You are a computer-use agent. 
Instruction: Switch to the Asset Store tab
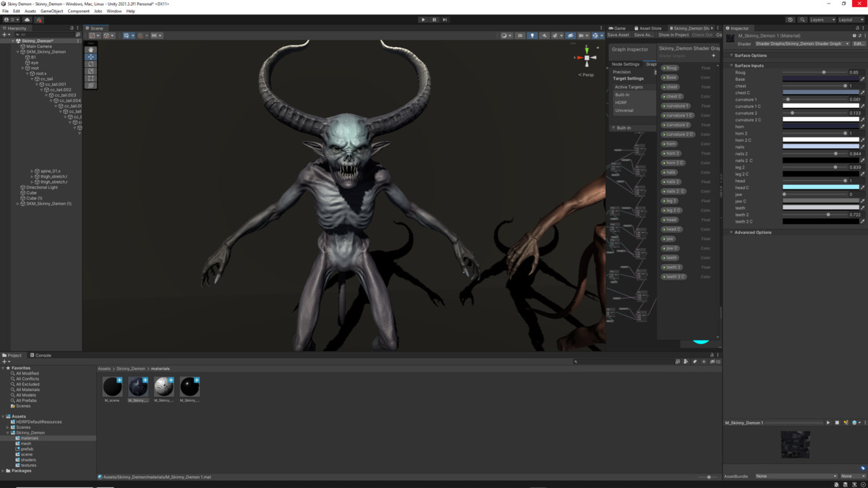pos(647,28)
